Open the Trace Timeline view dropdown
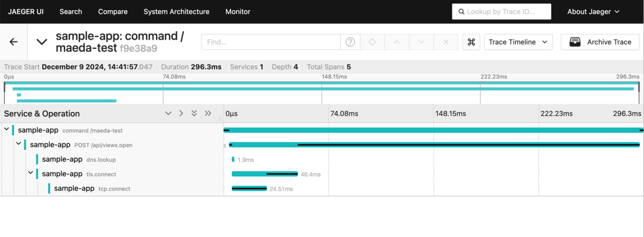This screenshot has width=644, height=237. [x=518, y=42]
